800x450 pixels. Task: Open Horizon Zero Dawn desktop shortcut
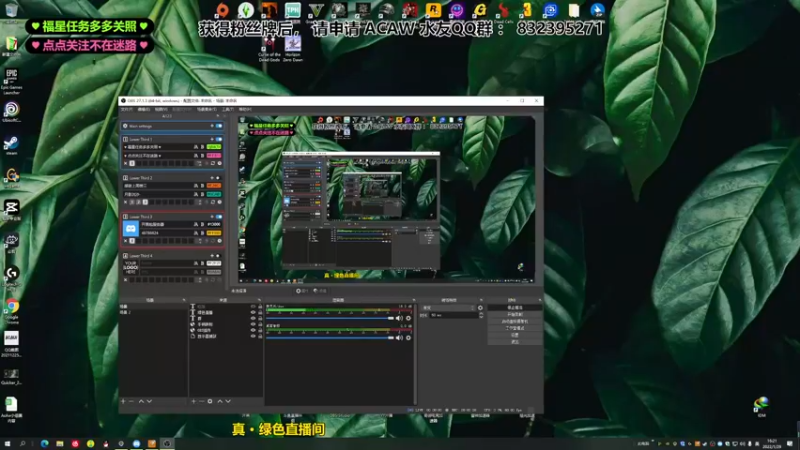click(x=293, y=49)
